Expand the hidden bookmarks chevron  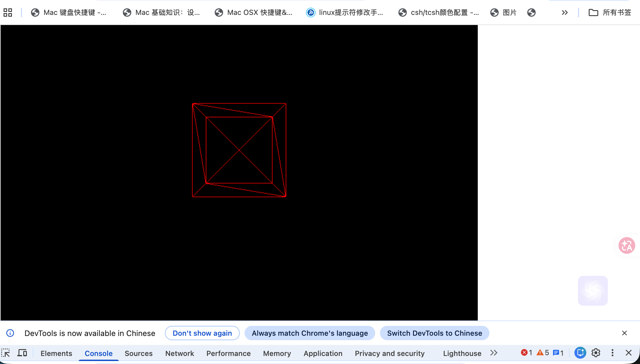pos(565,13)
